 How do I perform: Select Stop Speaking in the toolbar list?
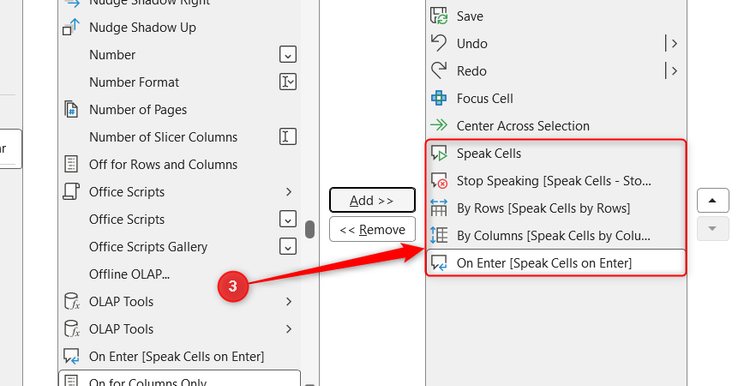click(556, 181)
